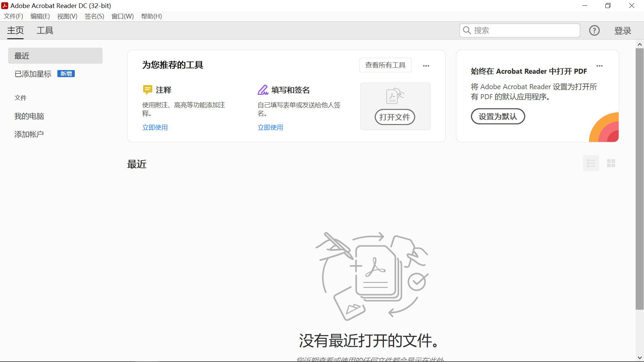This screenshot has width=644, height=362.
Task: Open the 帮助(H) menu
Action: tap(152, 16)
